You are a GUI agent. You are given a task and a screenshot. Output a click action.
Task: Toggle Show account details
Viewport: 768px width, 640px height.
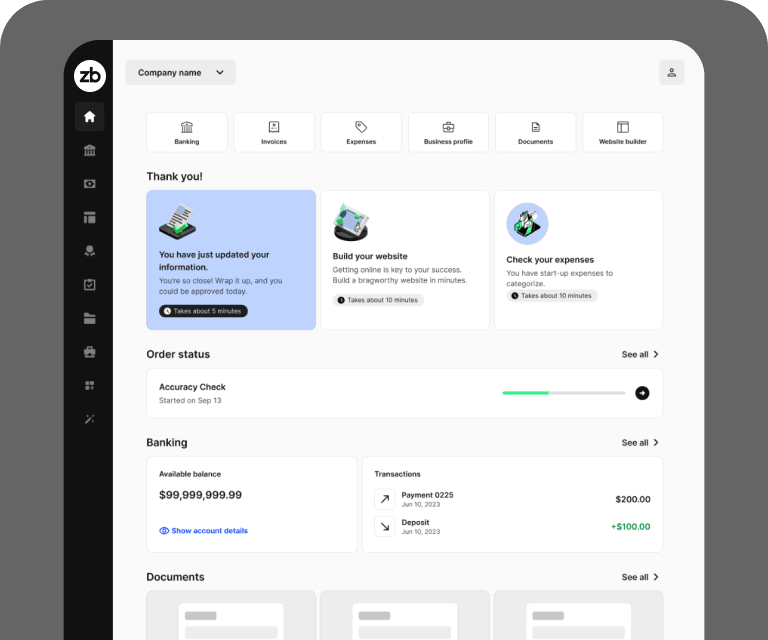203,531
